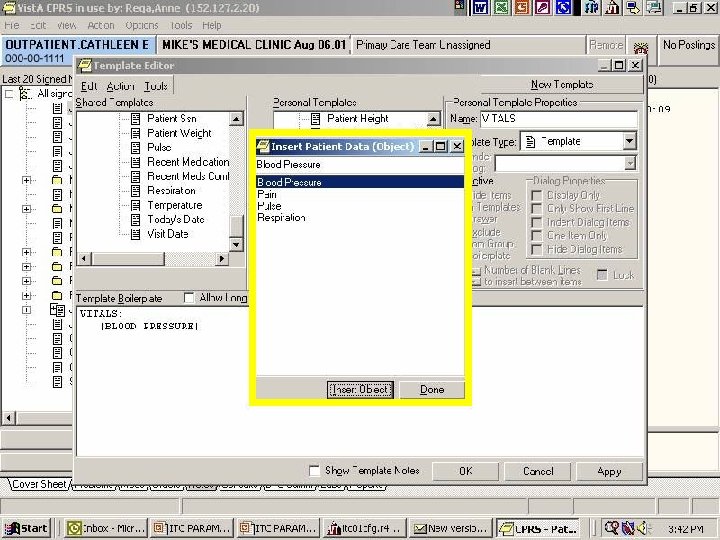This screenshot has height=540, width=720.
Task: Toggle the Lock checkbox
Action: (x=602, y=275)
